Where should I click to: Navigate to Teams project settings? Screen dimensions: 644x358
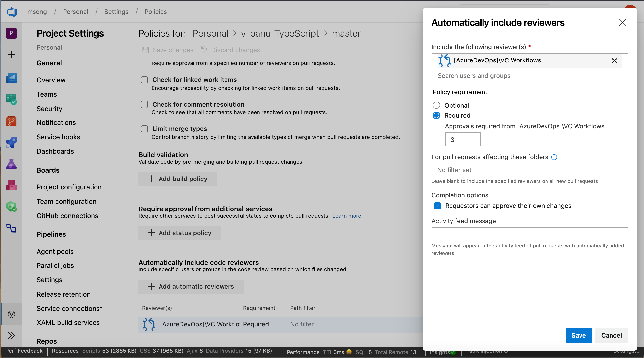pyautogui.click(x=47, y=94)
